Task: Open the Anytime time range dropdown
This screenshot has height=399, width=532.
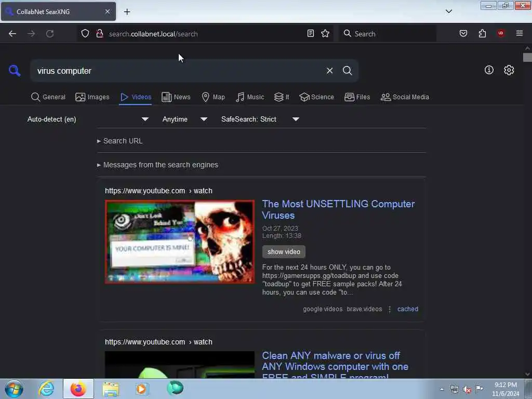Action: point(184,119)
